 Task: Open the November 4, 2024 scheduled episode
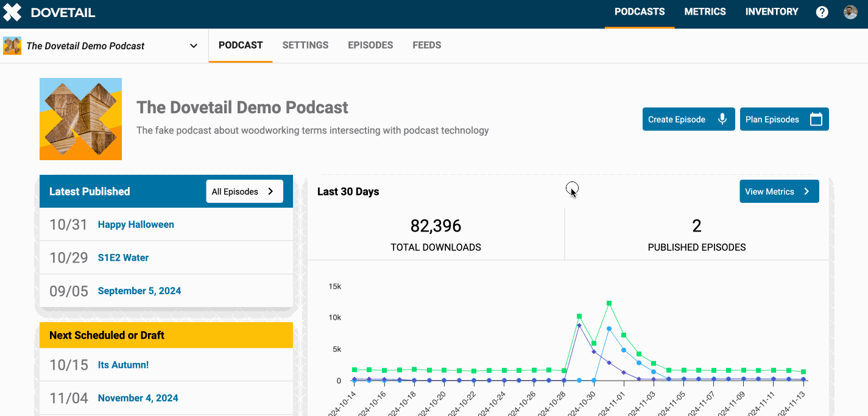138,398
